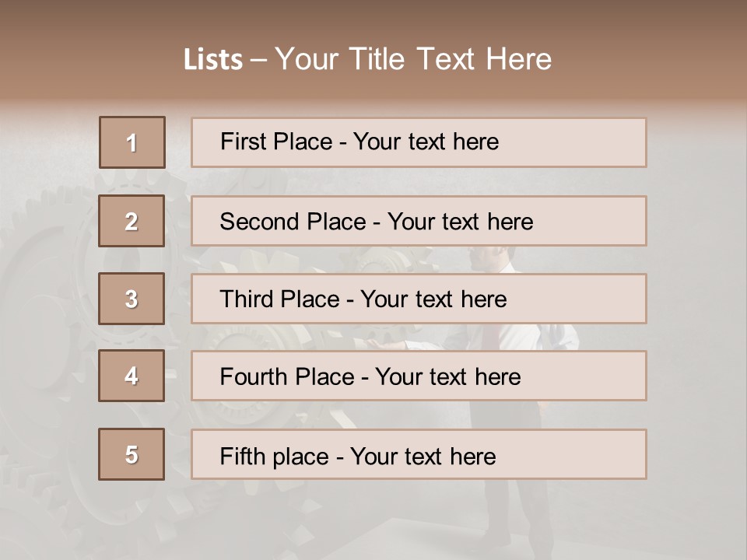This screenshot has width=747, height=560.
Task: Click the number 1 box
Action: tap(132, 142)
